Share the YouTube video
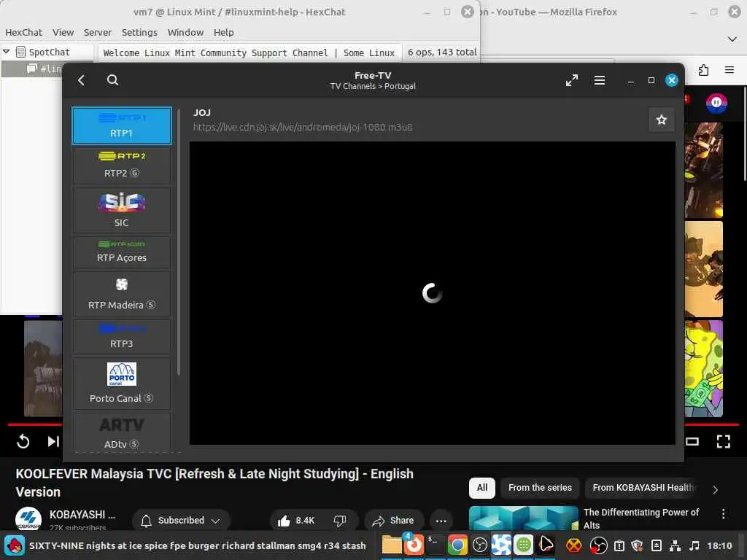The width and height of the screenshot is (747, 560). tap(393, 521)
